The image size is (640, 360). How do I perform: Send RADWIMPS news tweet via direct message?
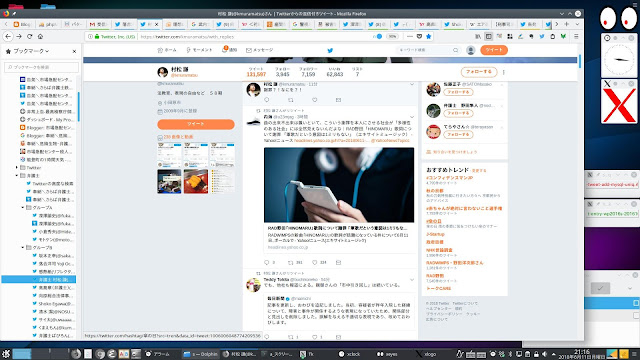click(338, 262)
